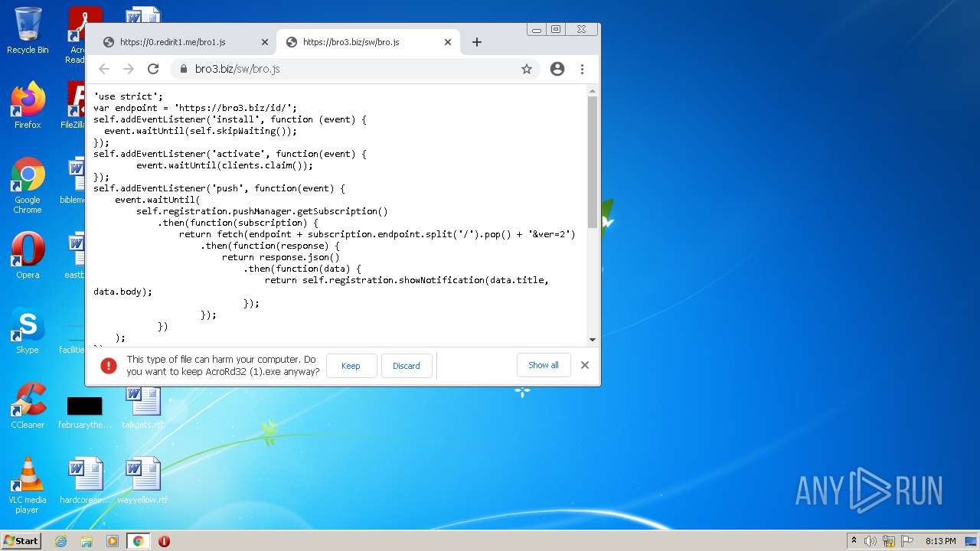Click the page scroll up arrow

(x=593, y=91)
